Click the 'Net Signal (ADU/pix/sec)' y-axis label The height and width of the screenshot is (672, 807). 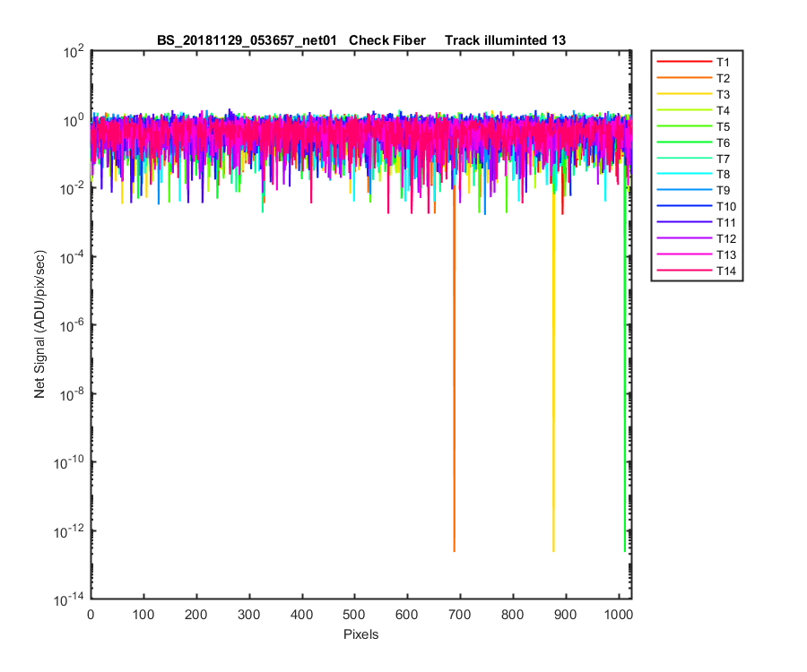point(39,324)
